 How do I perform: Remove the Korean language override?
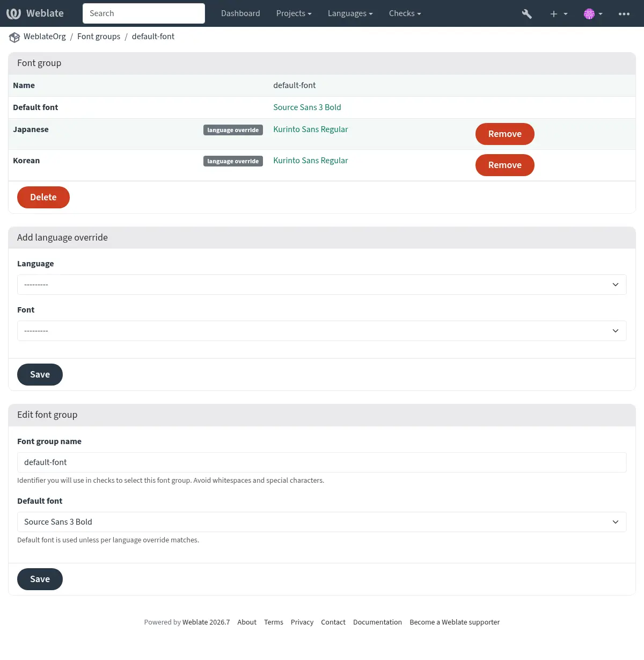coord(504,165)
